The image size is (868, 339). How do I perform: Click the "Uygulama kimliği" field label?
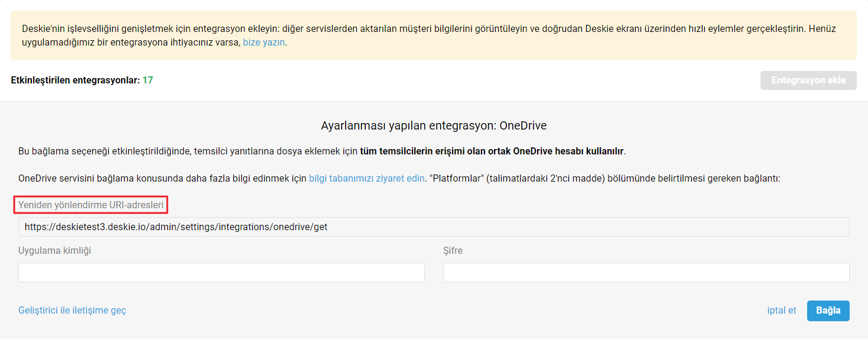[55, 250]
